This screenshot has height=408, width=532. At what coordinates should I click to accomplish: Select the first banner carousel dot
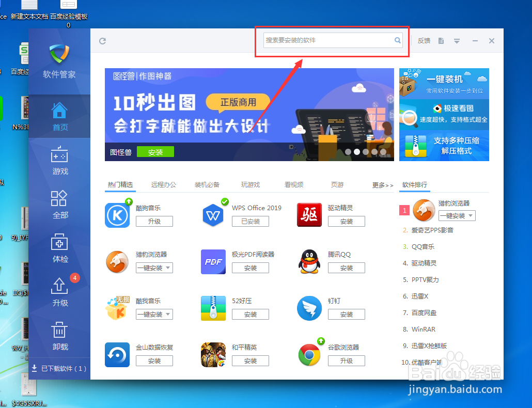(348, 152)
